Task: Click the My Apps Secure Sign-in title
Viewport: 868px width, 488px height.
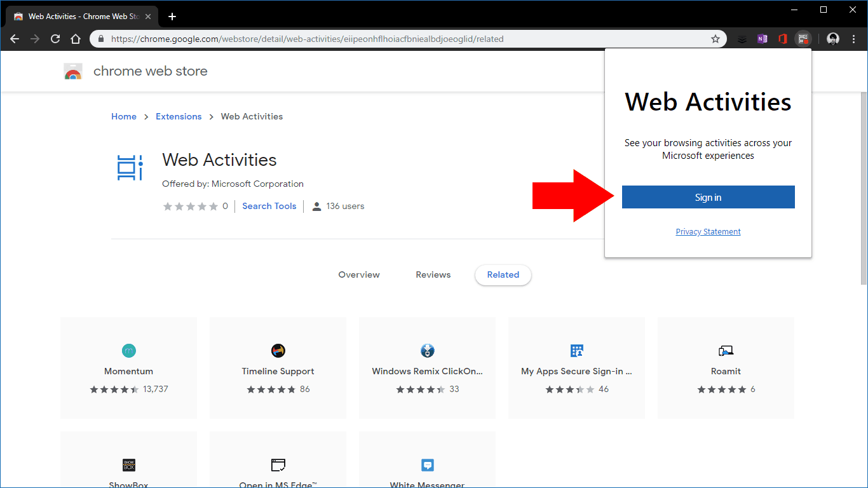Action: [577, 371]
